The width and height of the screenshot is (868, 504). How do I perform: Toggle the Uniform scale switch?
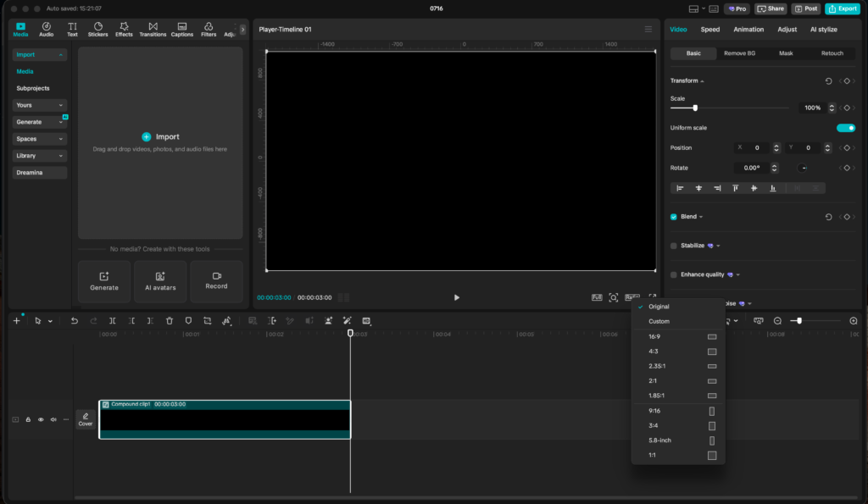click(846, 128)
